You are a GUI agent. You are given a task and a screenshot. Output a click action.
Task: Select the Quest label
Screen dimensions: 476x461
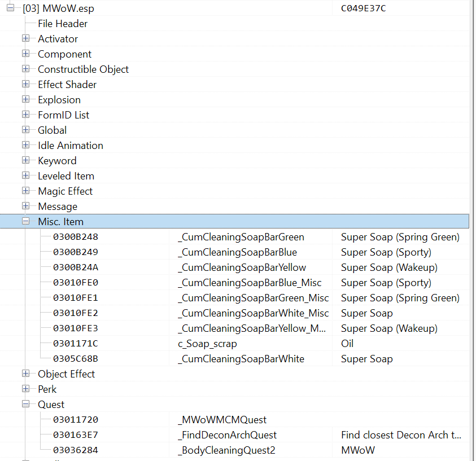[51, 404]
